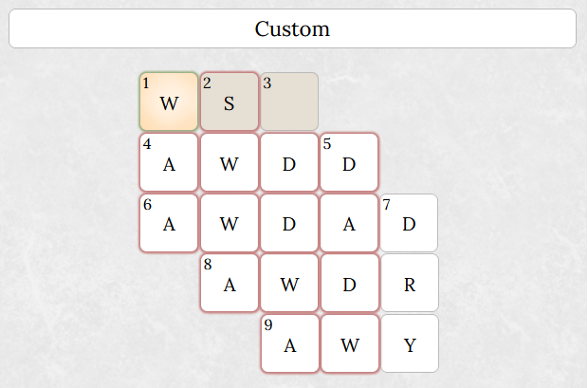The image size is (588, 388).
Task: Select the cell numbered 7 containing D
Action: click(410, 223)
